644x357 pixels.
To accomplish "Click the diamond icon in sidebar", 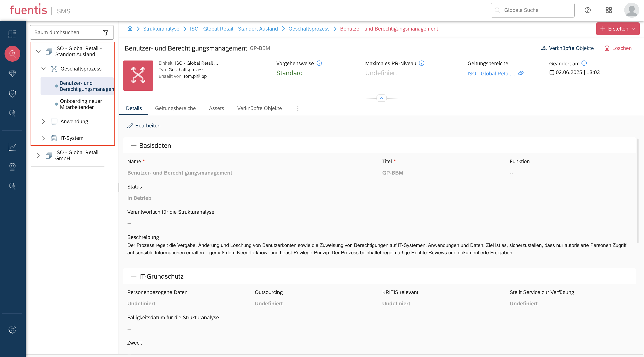I will [x=12, y=74].
